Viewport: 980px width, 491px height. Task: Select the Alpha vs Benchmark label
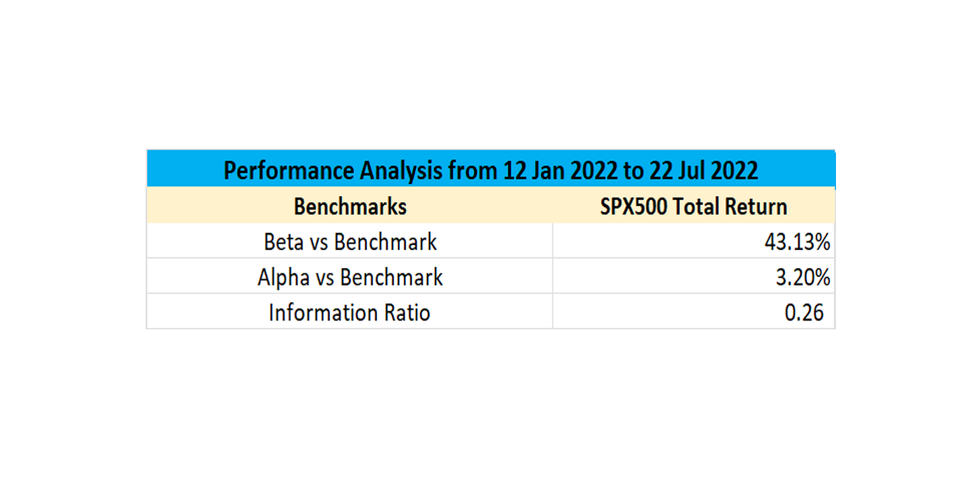(x=350, y=276)
